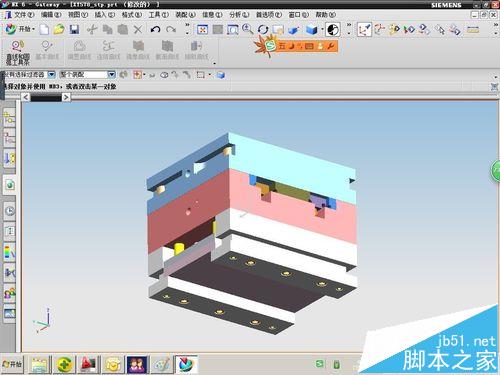Click the 五 mode button on Sogou bar

click(x=282, y=46)
